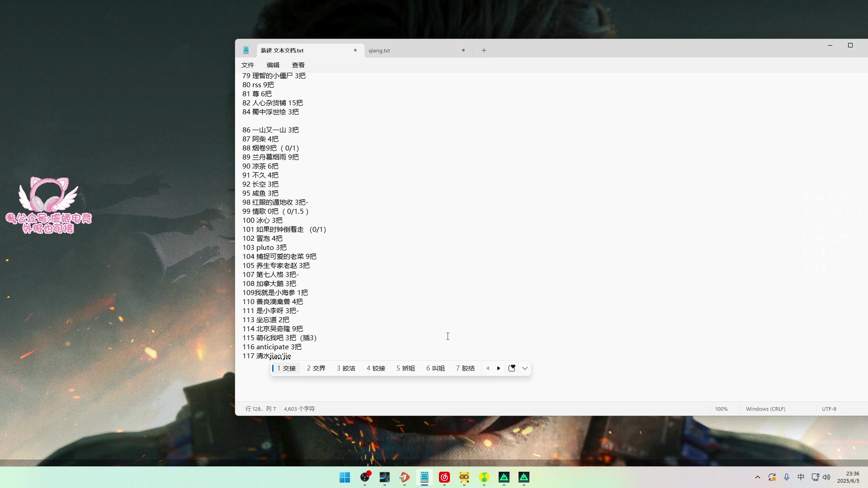
Task: Open the dark blue-striped taskbar app
Action: pos(385,478)
